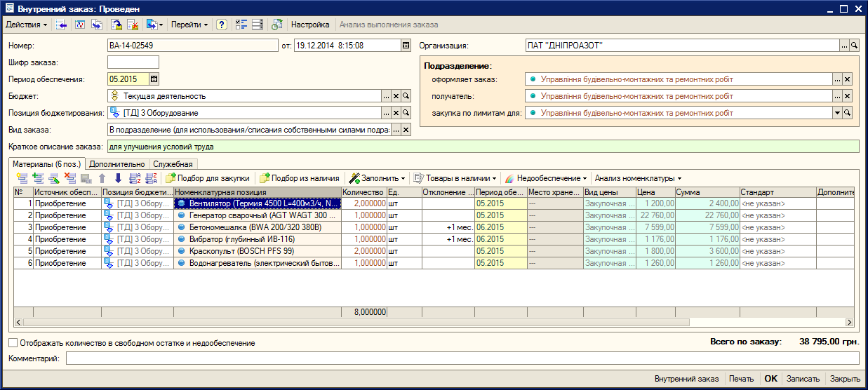This screenshot has height=390, width=868.
Task: Click the Подбор для закупки button
Action: (208, 178)
